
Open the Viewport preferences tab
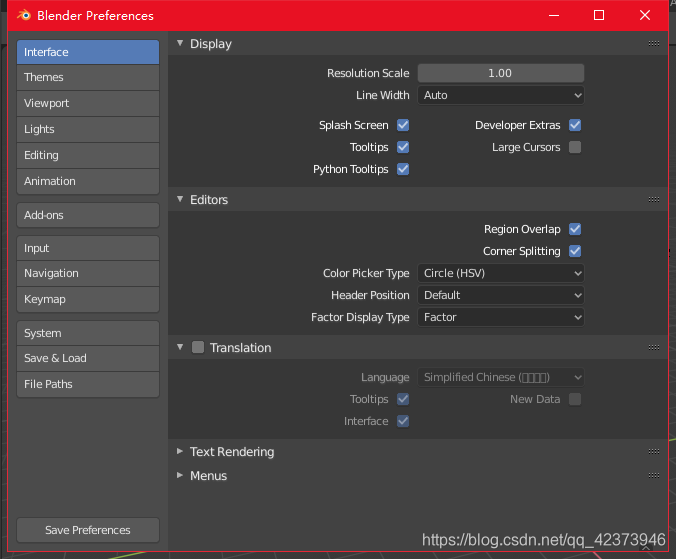[x=88, y=103]
